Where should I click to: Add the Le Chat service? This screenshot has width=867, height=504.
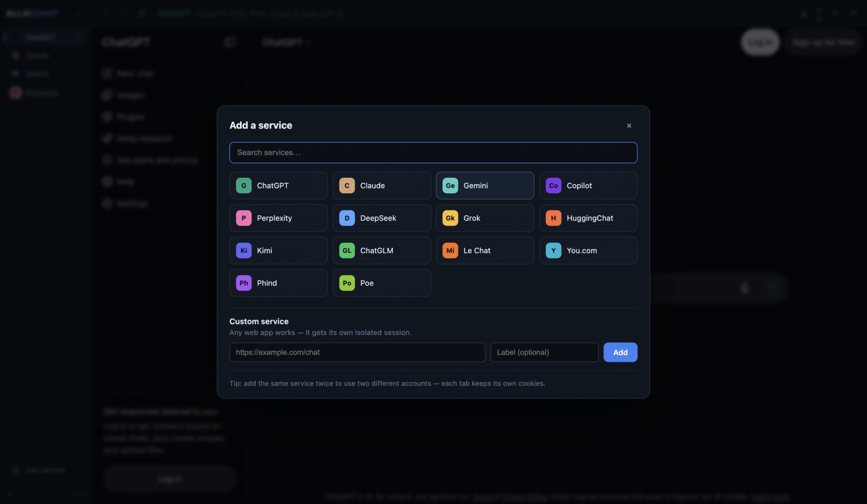coord(485,251)
